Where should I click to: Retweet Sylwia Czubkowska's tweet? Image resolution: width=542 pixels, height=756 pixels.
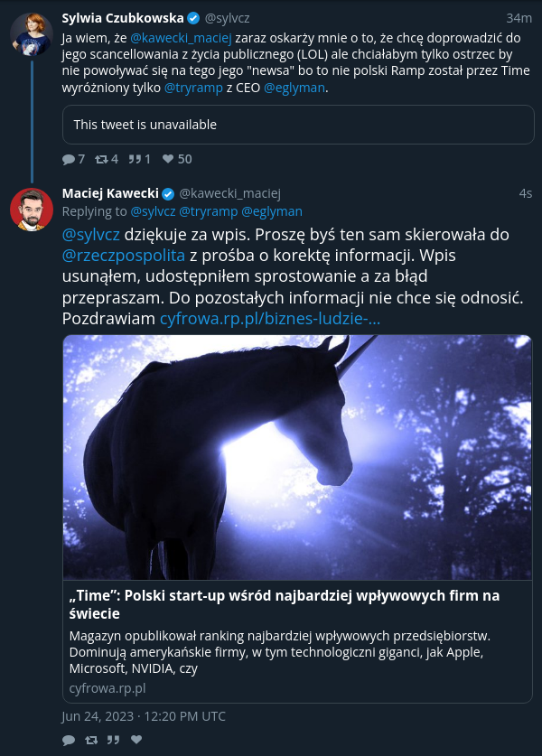(101, 159)
